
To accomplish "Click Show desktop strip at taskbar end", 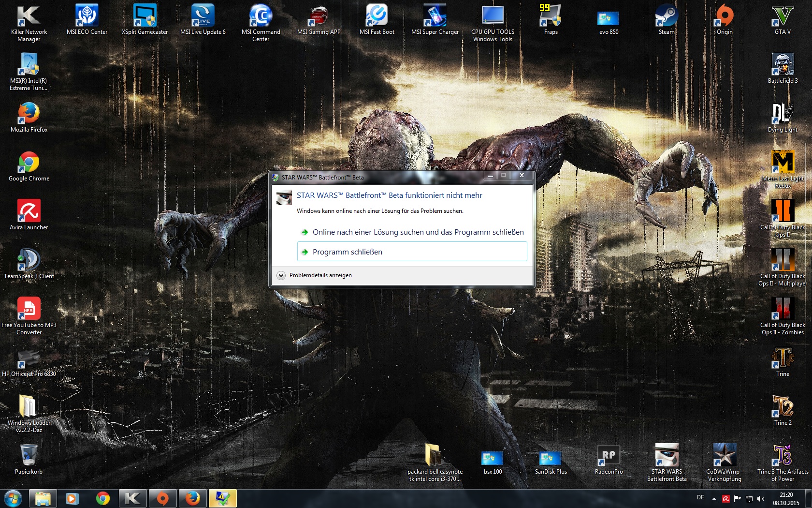I will (x=809, y=498).
